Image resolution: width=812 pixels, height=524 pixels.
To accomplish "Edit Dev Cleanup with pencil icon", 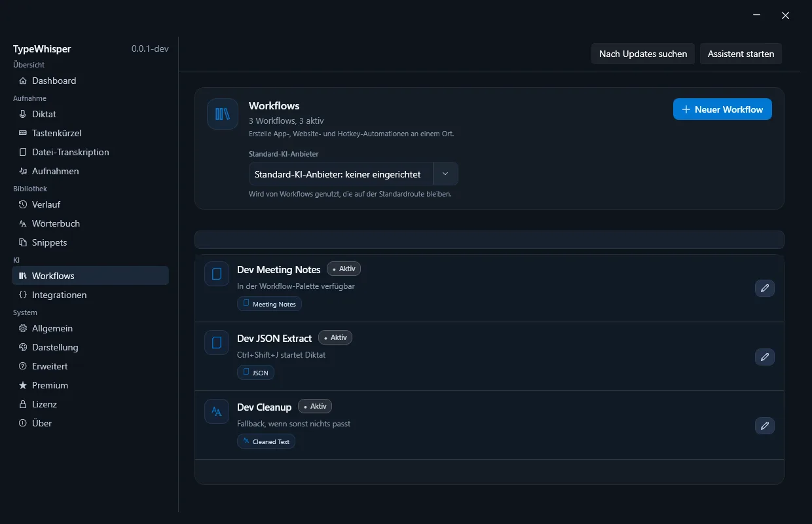I will (x=765, y=426).
